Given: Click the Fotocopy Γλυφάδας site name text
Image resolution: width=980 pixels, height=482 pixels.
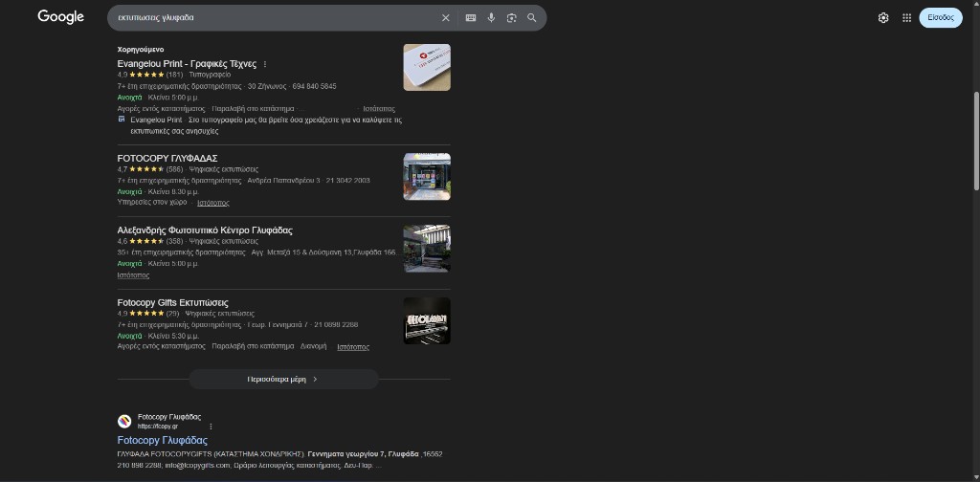Looking at the screenshot, I should point(169,417).
